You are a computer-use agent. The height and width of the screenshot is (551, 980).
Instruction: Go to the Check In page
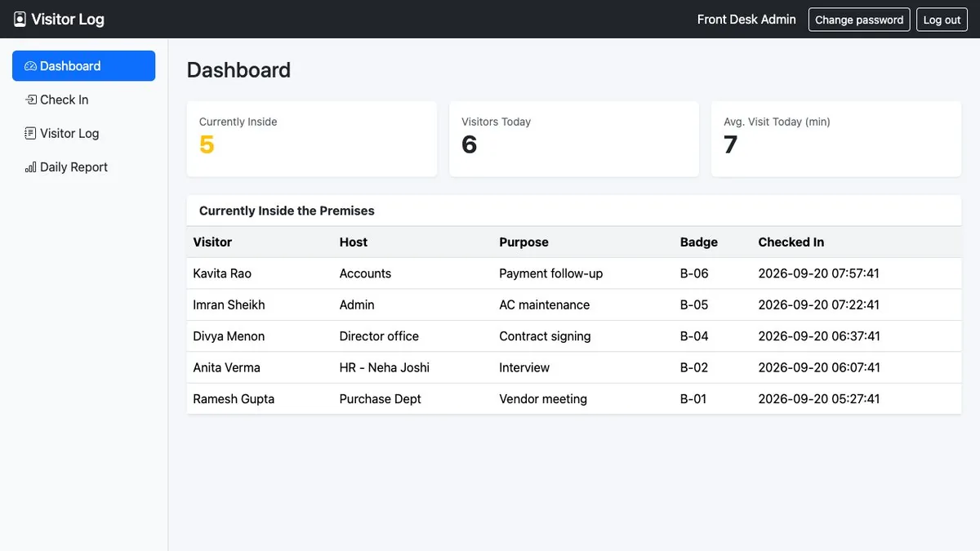pyautogui.click(x=83, y=100)
